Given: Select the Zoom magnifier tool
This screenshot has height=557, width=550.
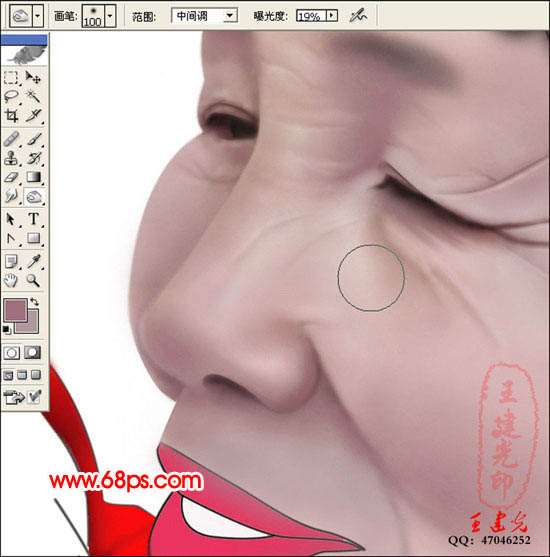Looking at the screenshot, I should coord(33,281).
